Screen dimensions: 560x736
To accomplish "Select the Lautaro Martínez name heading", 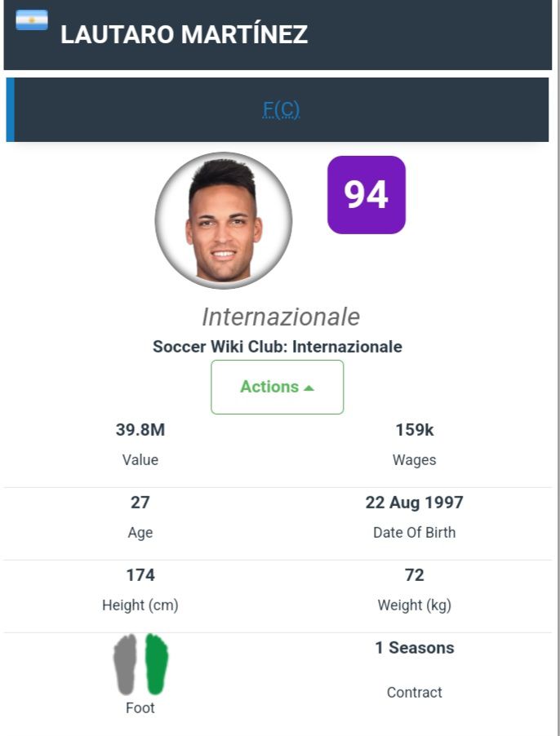I will [x=184, y=34].
